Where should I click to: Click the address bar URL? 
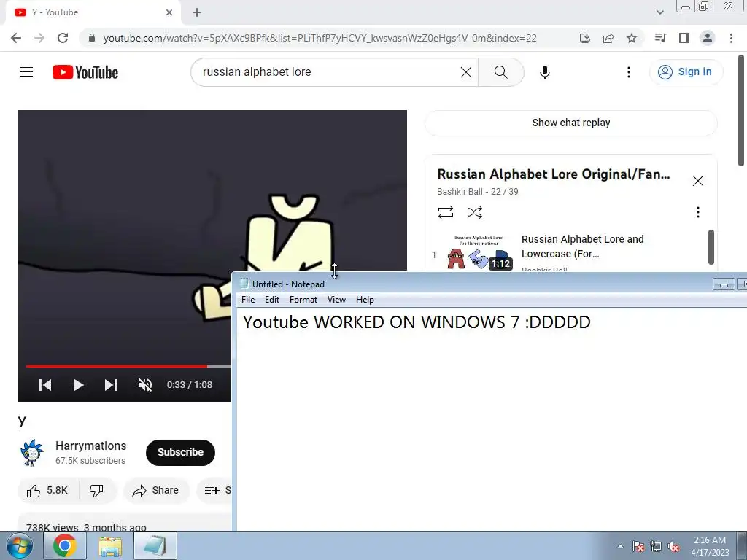pyautogui.click(x=320, y=38)
